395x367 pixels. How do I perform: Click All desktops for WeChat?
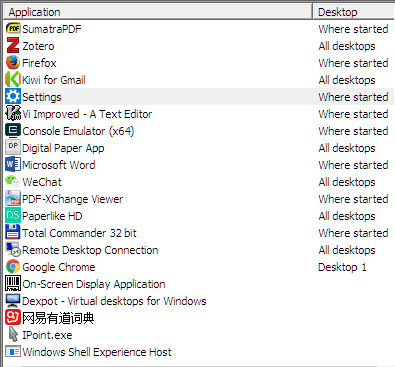pyautogui.click(x=347, y=182)
